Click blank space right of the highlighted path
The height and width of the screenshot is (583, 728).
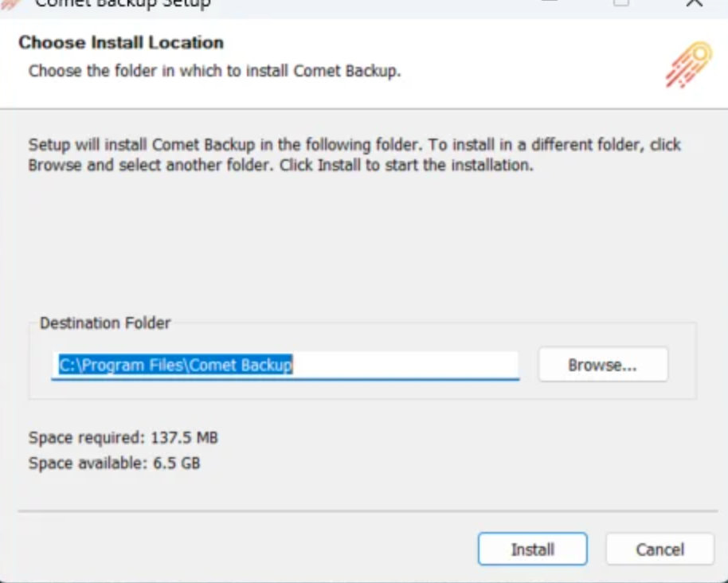(406, 365)
